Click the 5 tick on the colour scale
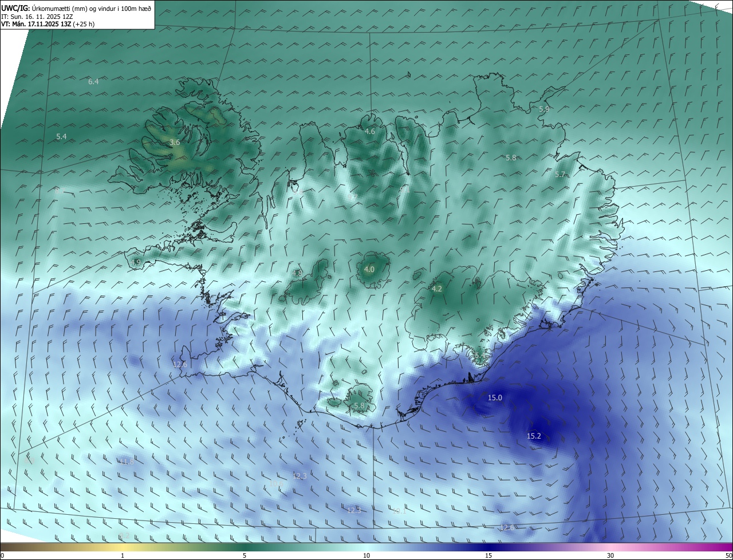 (x=245, y=555)
